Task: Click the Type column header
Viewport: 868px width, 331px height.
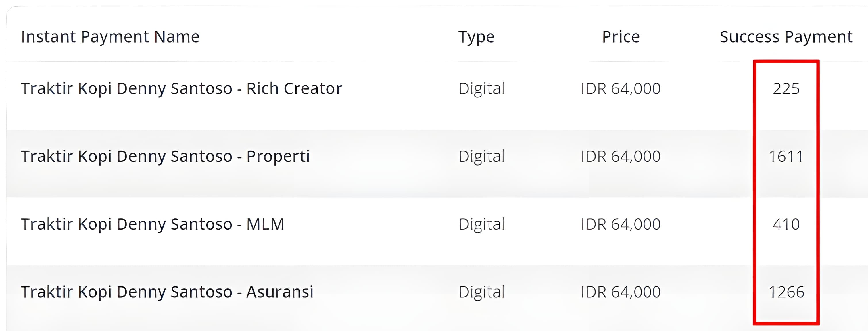Action: [477, 37]
